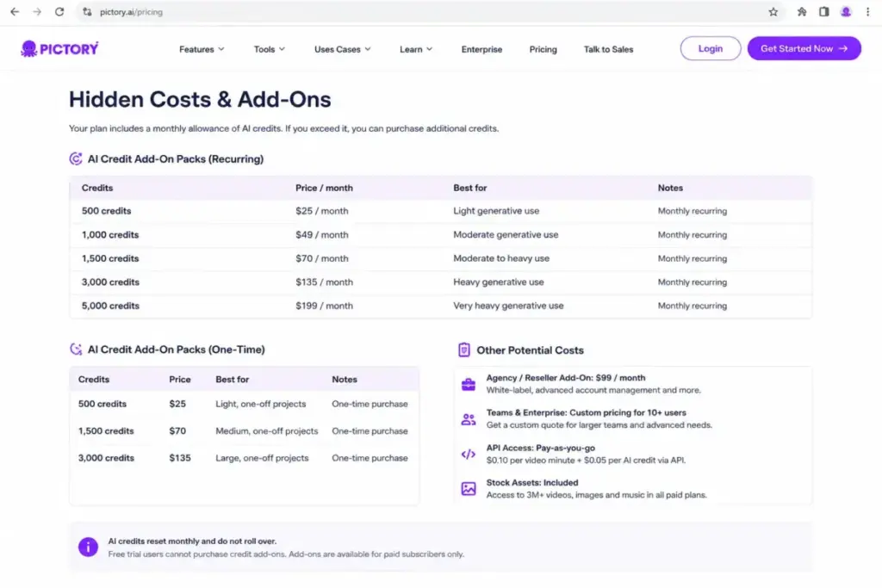Click AI credits reset monthly notice text
This screenshot has width=882, height=588.
192,542
